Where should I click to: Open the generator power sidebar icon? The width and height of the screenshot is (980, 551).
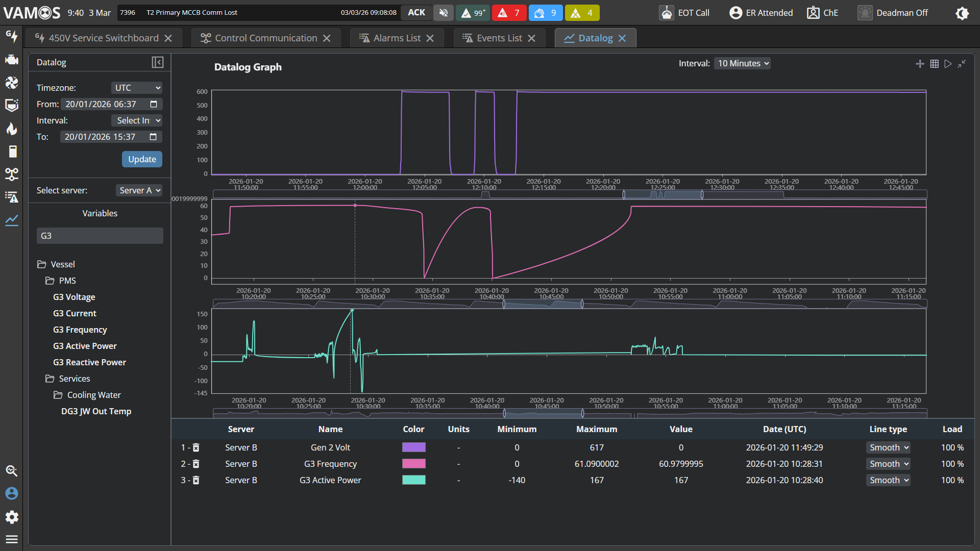[11, 36]
